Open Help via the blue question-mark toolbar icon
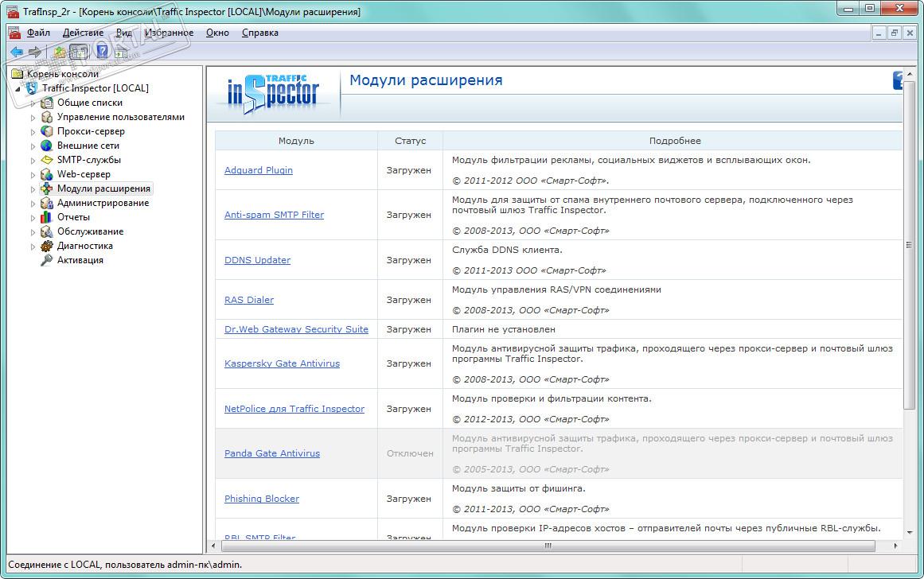This screenshot has height=579, width=924. [x=102, y=52]
